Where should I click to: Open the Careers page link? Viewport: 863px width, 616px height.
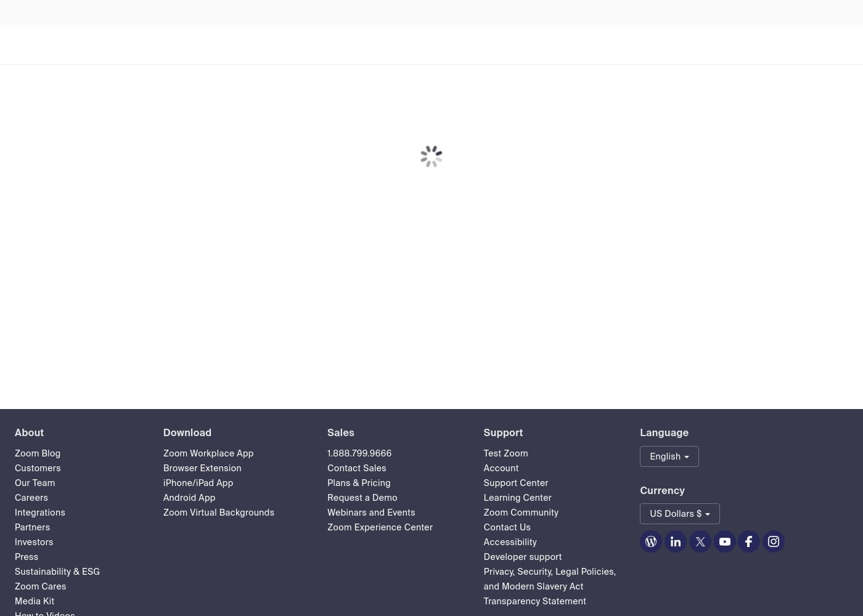click(31, 498)
